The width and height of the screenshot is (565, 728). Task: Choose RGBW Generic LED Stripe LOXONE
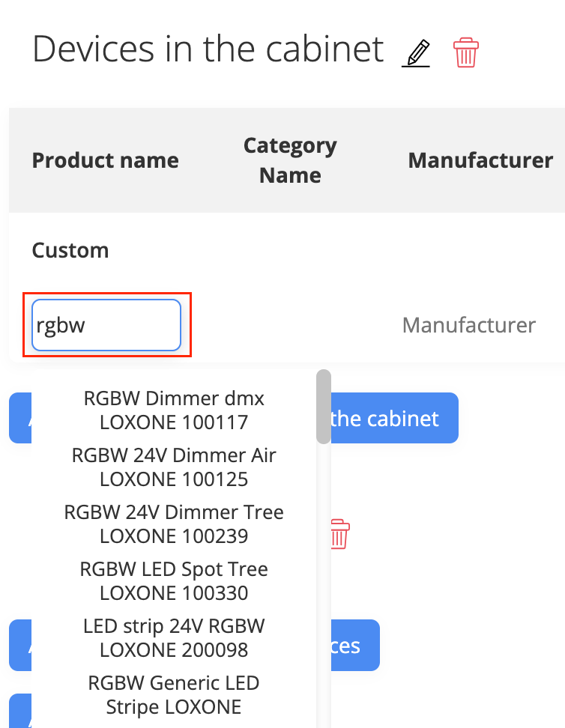(x=174, y=695)
